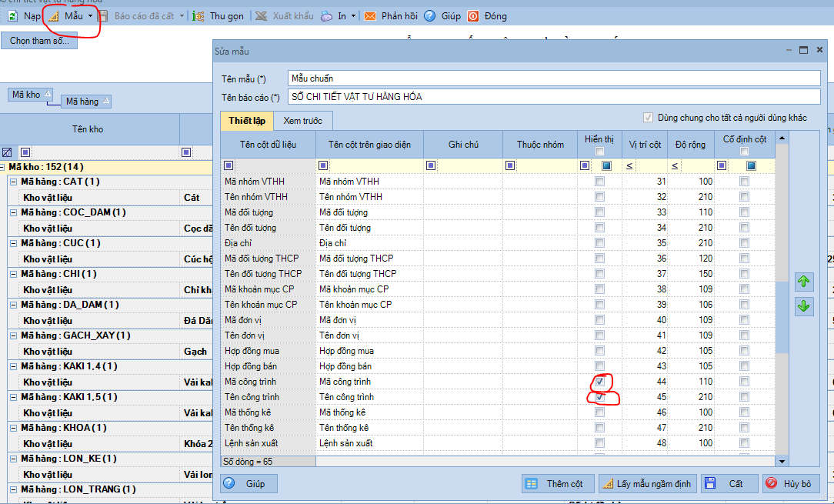The width and height of the screenshot is (834, 504).
Task: Click the Tên báo cáo input field
Action: pos(554,97)
